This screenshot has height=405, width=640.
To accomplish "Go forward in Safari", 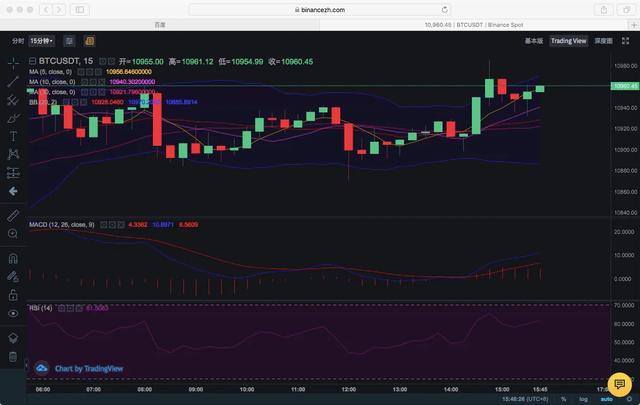I will coord(59,10).
